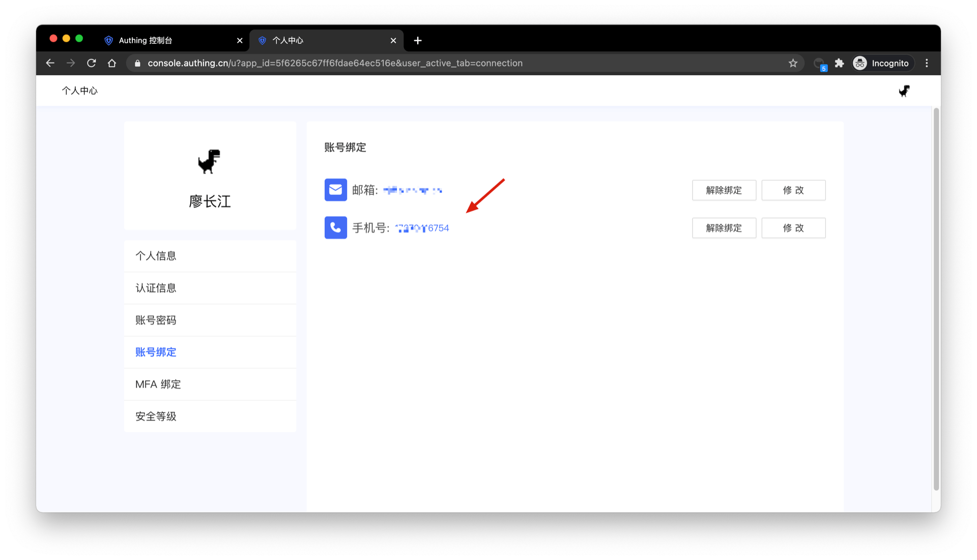Image resolution: width=977 pixels, height=560 pixels.
Task: Open the browser extensions puzzle icon
Action: (x=839, y=63)
